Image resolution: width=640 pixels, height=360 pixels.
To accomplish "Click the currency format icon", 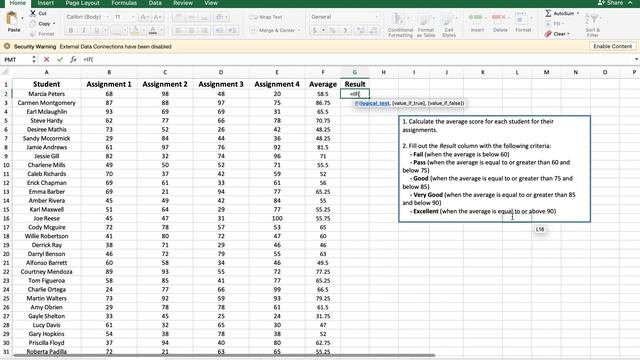I will click(x=314, y=30).
